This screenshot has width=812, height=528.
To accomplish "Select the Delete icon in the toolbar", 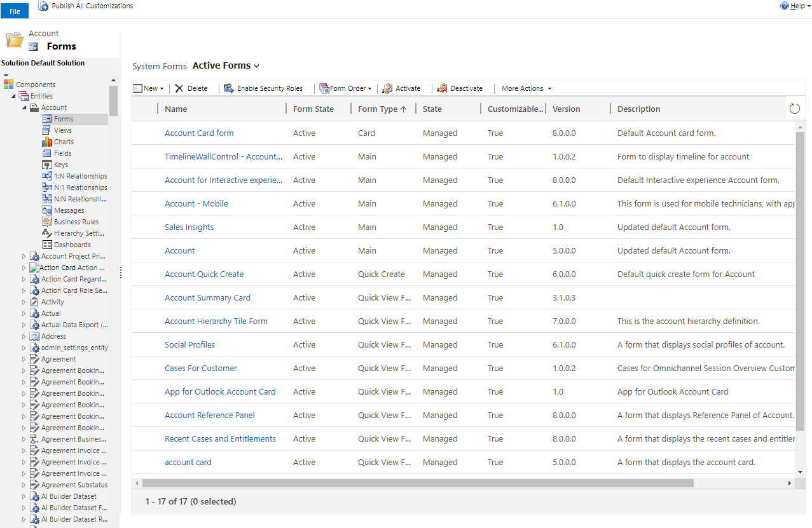I will [179, 88].
